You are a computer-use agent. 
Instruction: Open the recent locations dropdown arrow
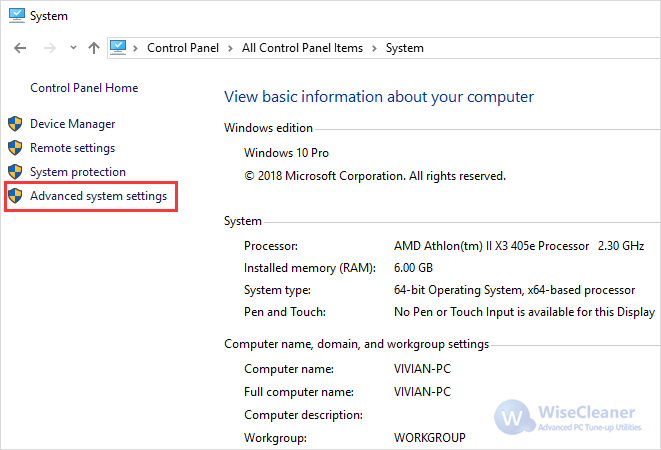[x=73, y=48]
